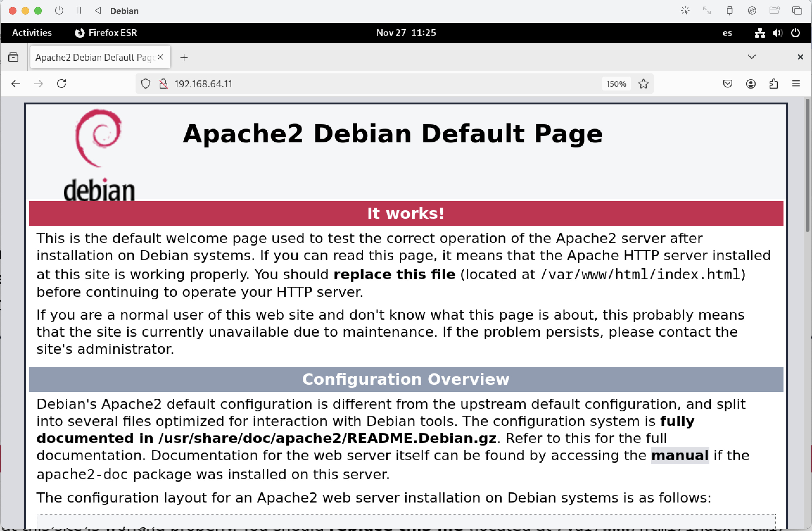The image size is (812, 531).
Task: Follow the manual link
Action: click(x=680, y=456)
